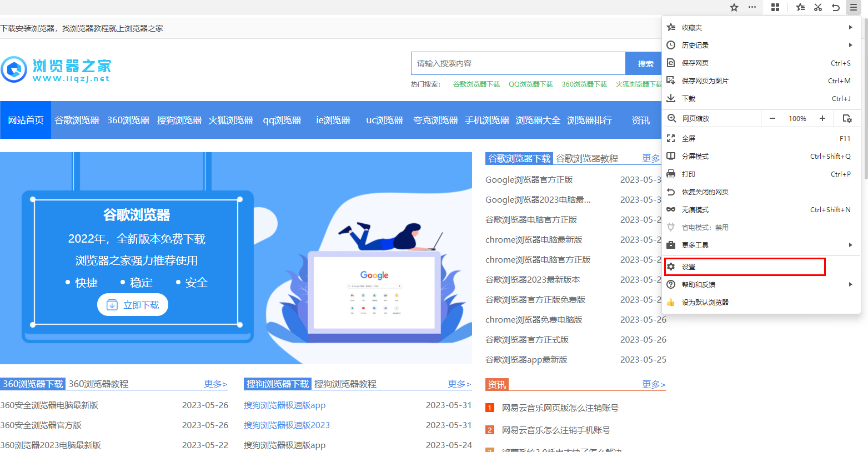Expand the 历史记录 submenu arrow
Screen dimensions: 868x452
coord(850,45)
